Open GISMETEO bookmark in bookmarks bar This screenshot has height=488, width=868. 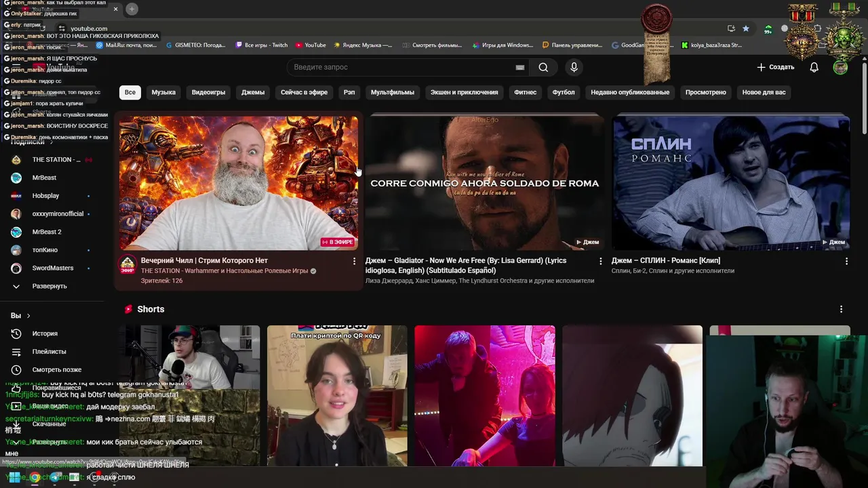click(x=196, y=45)
